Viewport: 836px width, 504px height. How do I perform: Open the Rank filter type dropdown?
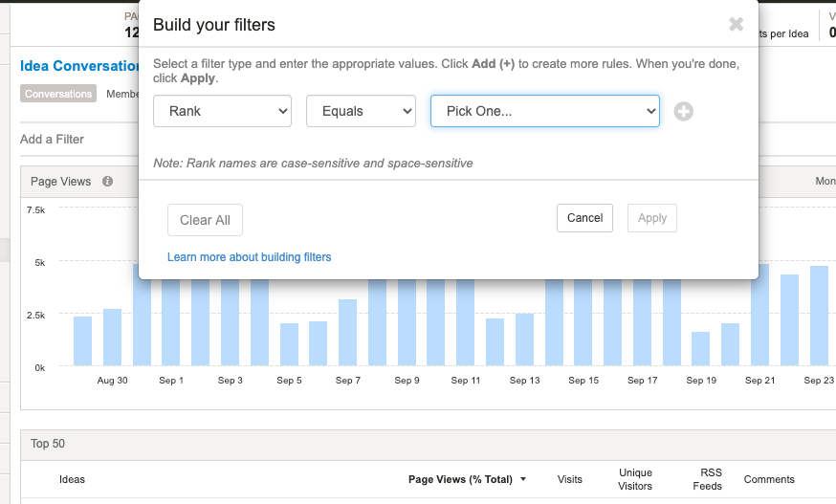click(x=222, y=111)
